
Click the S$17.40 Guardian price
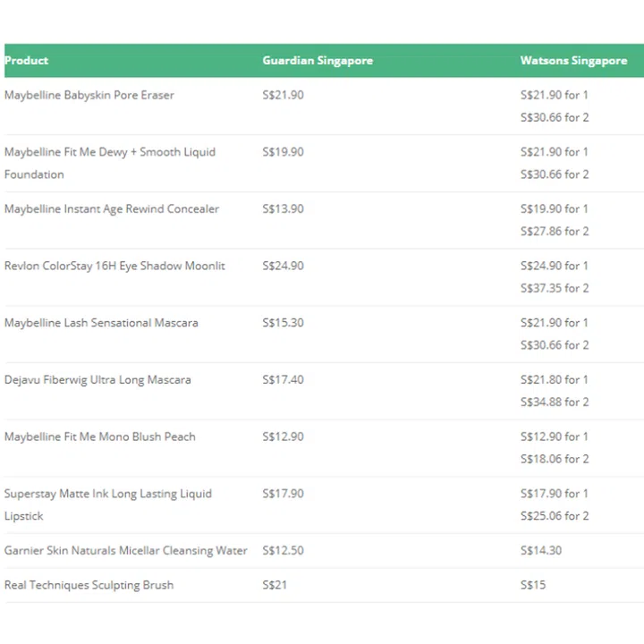(x=283, y=380)
